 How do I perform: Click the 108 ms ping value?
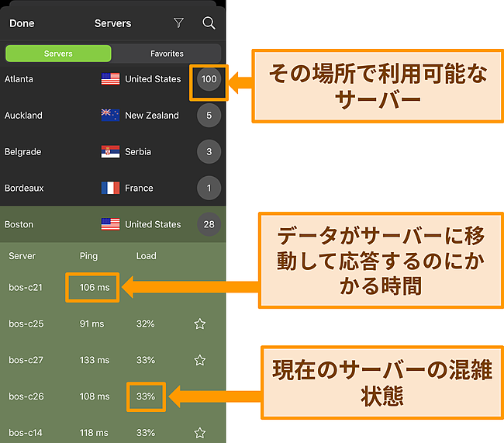coord(95,396)
